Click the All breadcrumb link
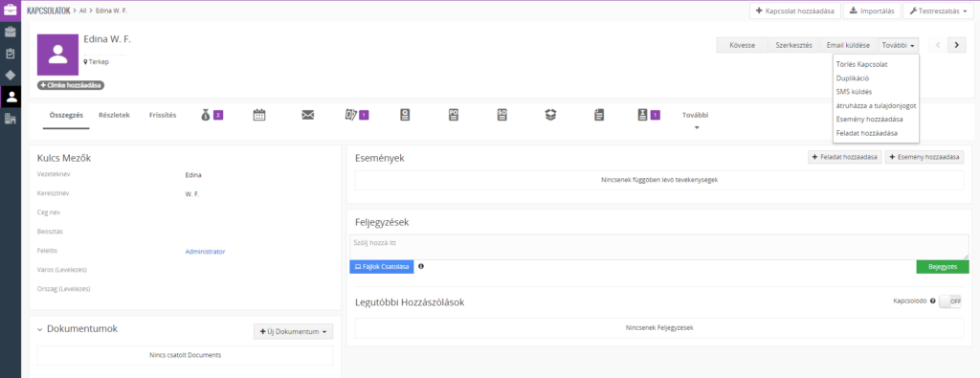Viewport: 980px width, 378px height. (x=83, y=11)
